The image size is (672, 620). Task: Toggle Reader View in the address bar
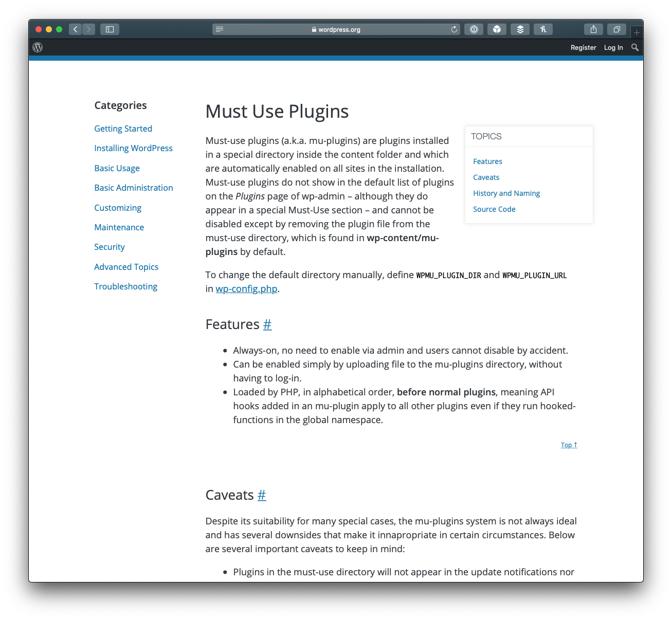pyautogui.click(x=220, y=29)
